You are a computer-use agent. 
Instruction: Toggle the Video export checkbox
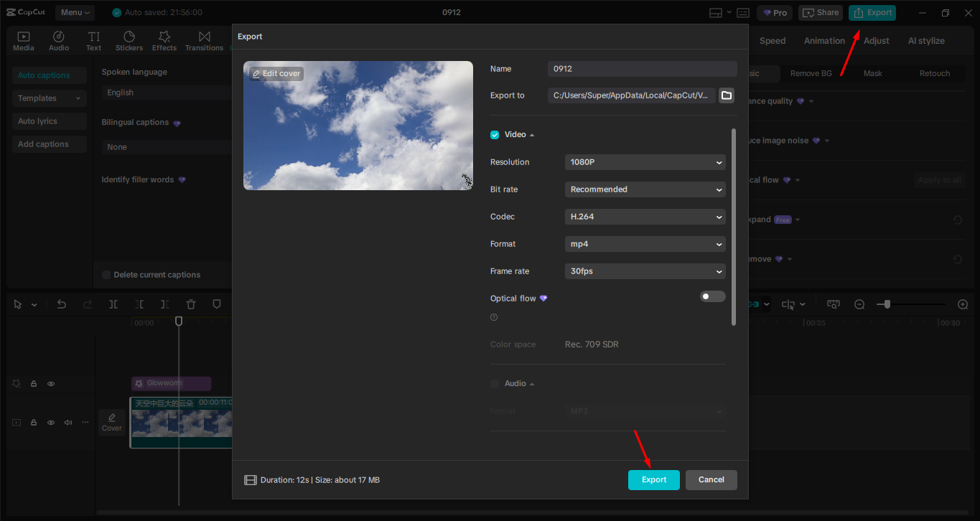point(494,134)
